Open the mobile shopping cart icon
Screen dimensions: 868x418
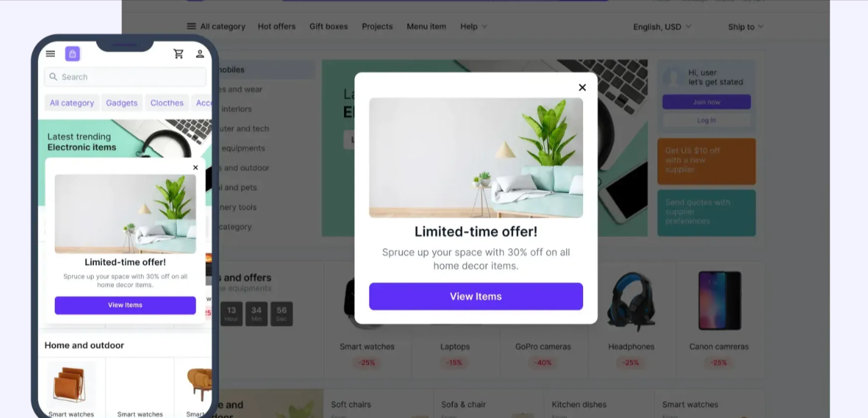pyautogui.click(x=179, y=54)
